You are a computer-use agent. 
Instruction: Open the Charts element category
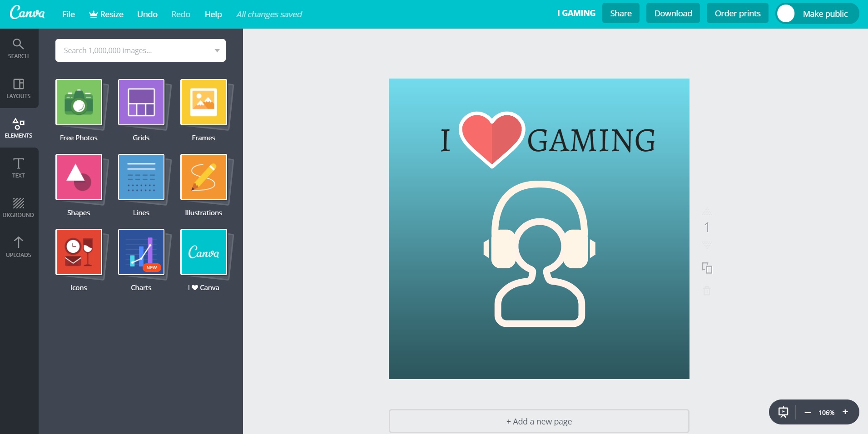pyautogui.click(x=141, y=253)
